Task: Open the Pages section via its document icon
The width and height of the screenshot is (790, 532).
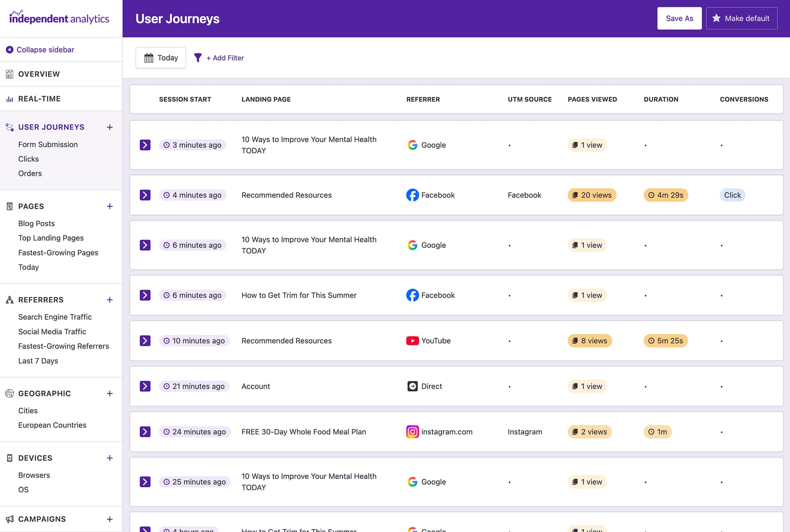Action: [9, 206]
